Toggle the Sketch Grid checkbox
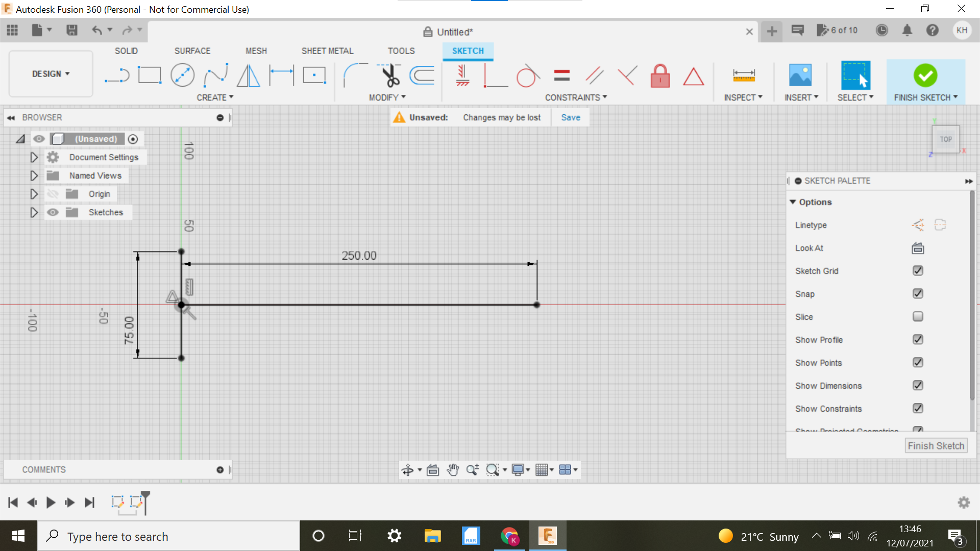This screenshot has width=980, height=551. click(917, 270)
